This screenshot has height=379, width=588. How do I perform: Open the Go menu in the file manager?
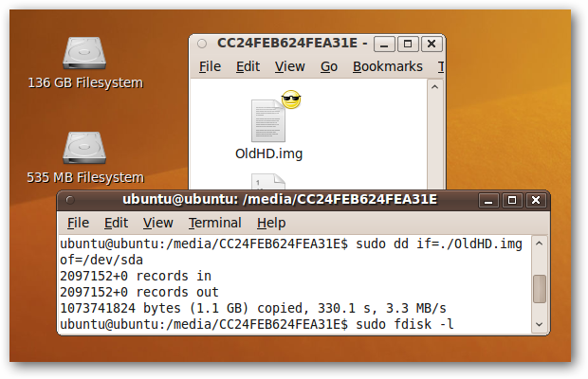329,66
